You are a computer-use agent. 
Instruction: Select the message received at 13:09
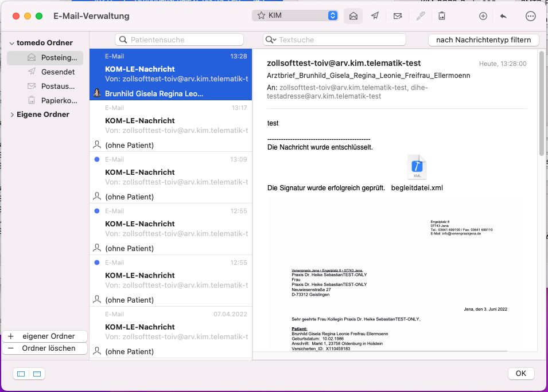(171, 178)
